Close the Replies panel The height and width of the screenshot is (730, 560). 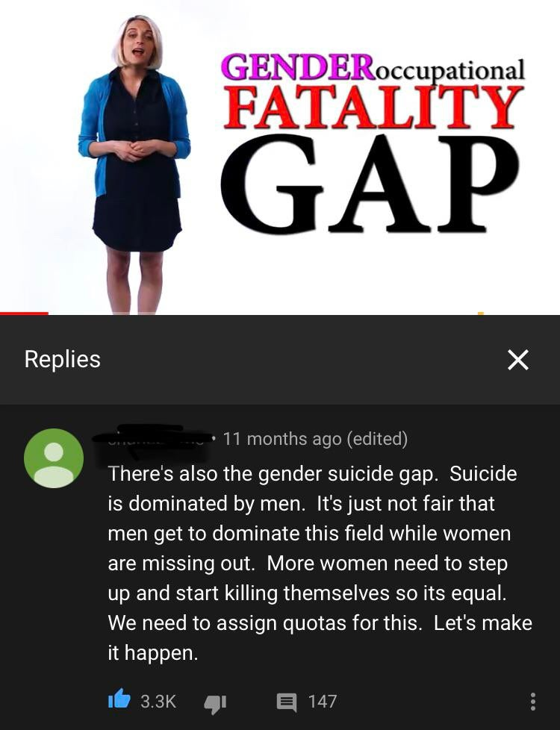click(517, 360)
